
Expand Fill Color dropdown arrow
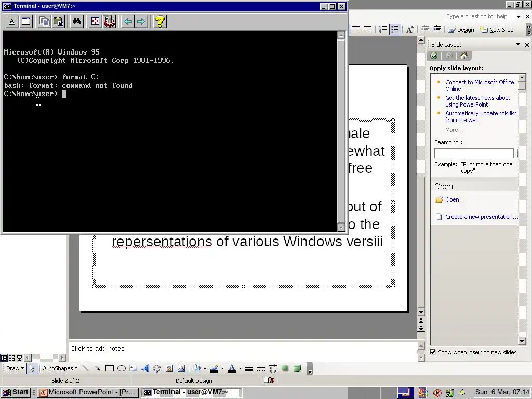point(205,368)
